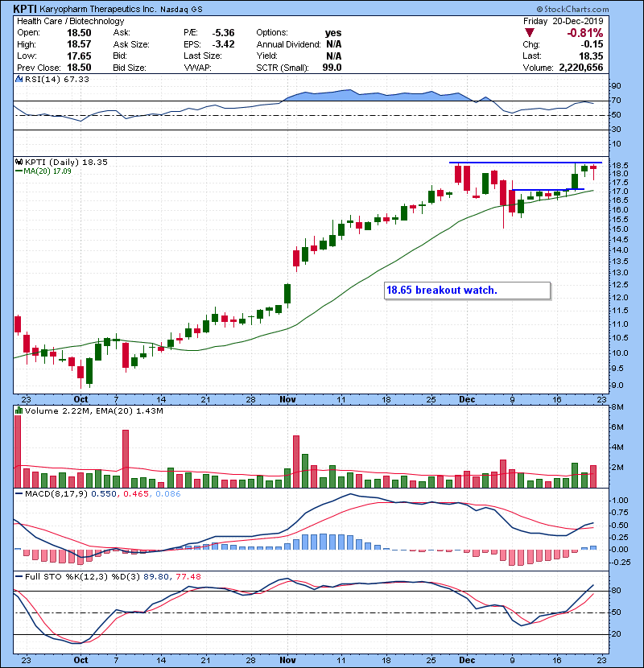This screenshot has width=644, height=668.
Task: Click the Options value yes
Action: point(333,33)
